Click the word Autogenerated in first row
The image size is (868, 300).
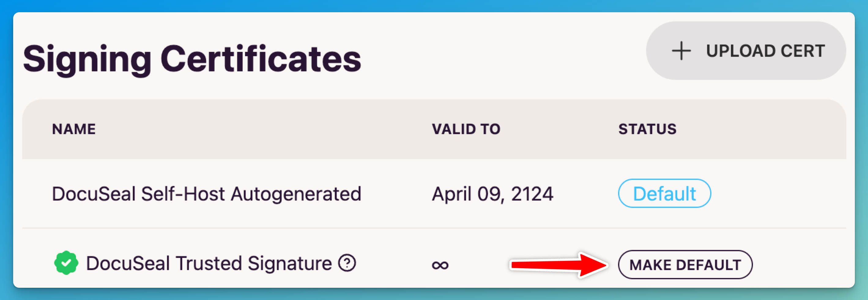296,194
